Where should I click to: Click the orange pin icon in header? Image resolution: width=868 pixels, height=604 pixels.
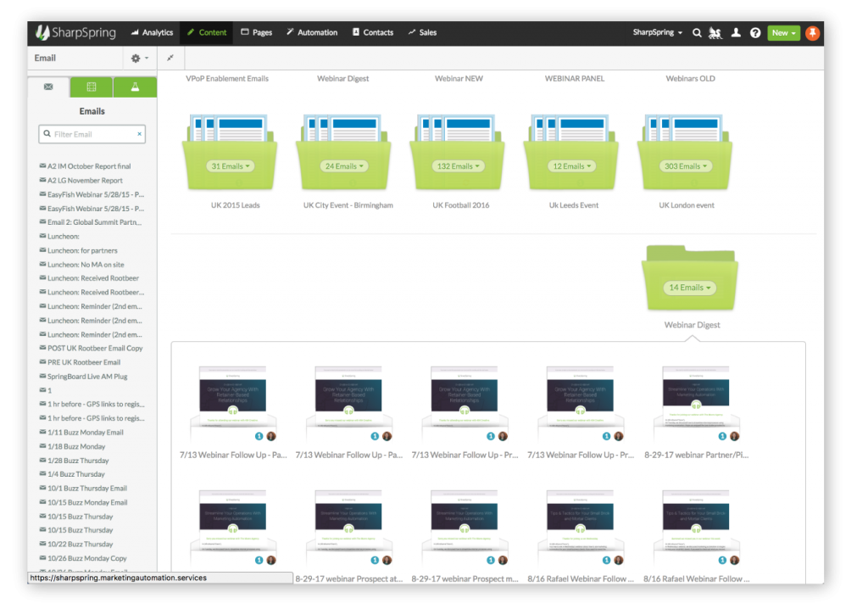point(812,33)
